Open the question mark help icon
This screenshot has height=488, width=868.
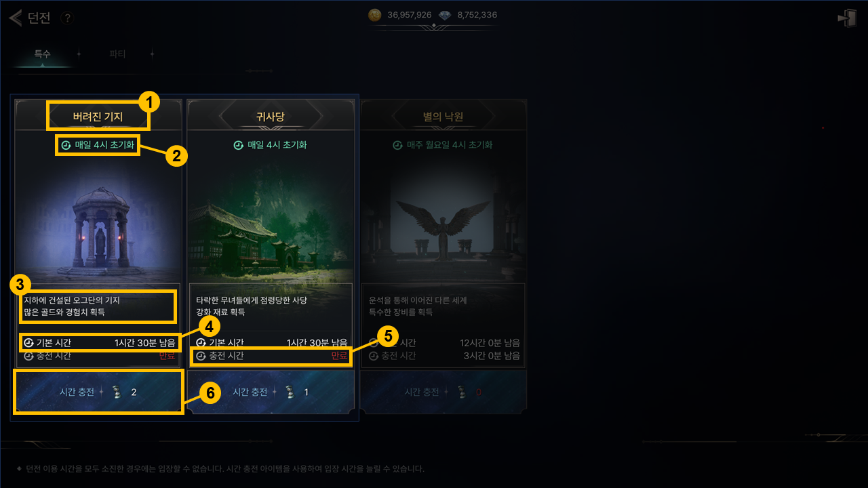tap(67, 18)
